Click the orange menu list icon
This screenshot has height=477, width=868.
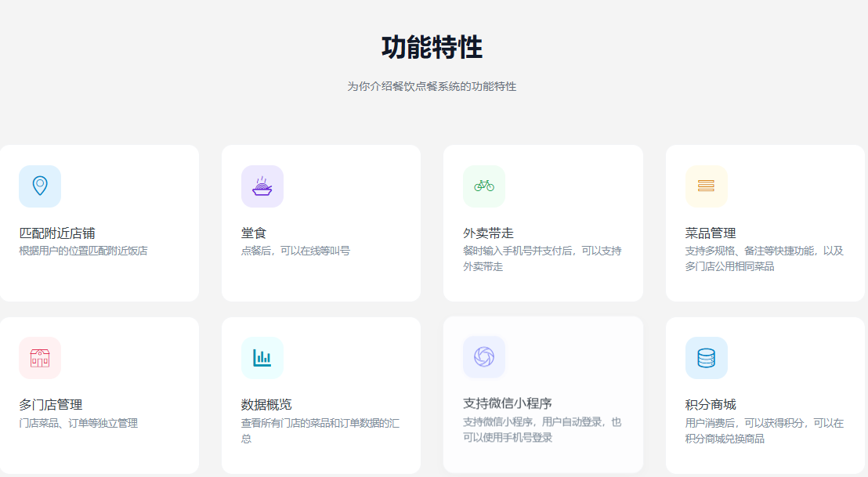(706, 186)
